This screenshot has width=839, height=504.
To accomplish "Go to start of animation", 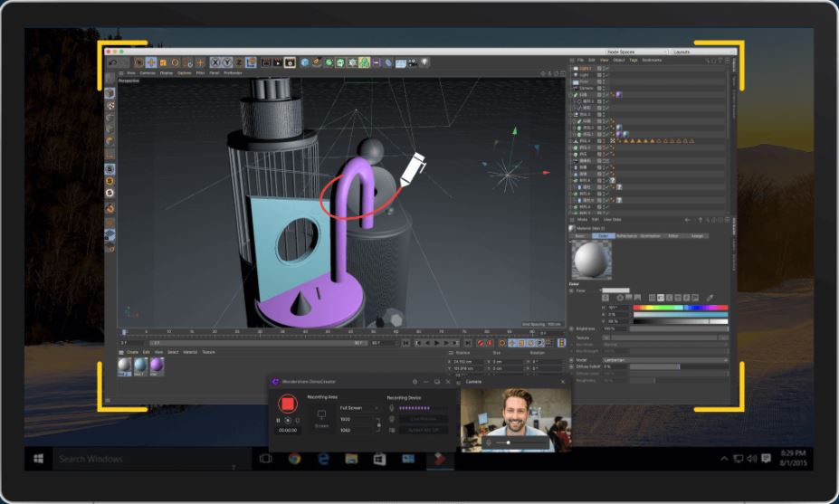I will click(406, 343).
